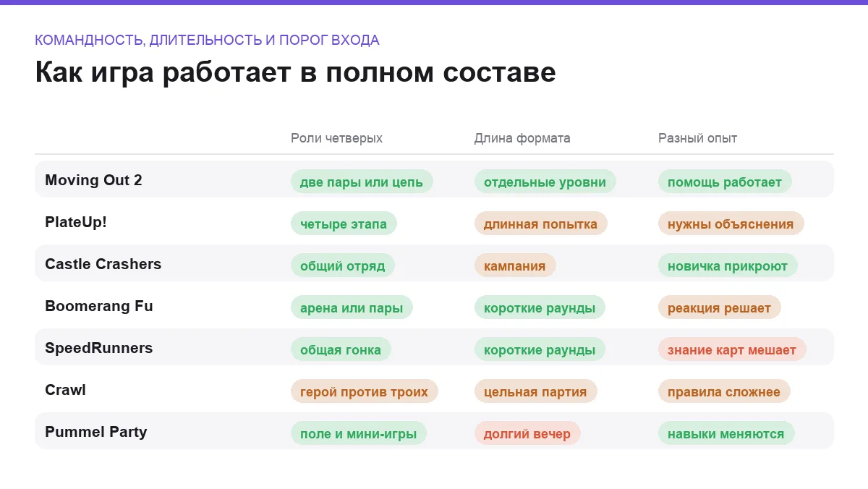
Task: Click the tag "цельная партия"
Action: pos(535,391)
